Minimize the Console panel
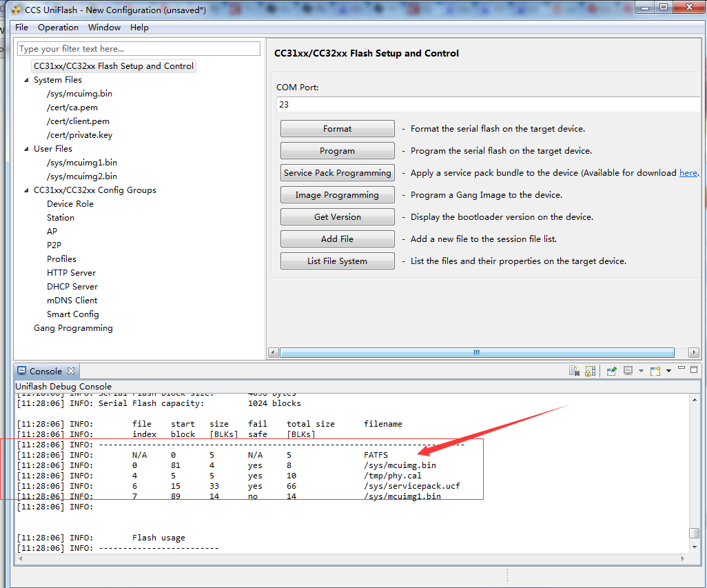Image resolution: width=707 pixels, height=588 pixels. [682, 368]
